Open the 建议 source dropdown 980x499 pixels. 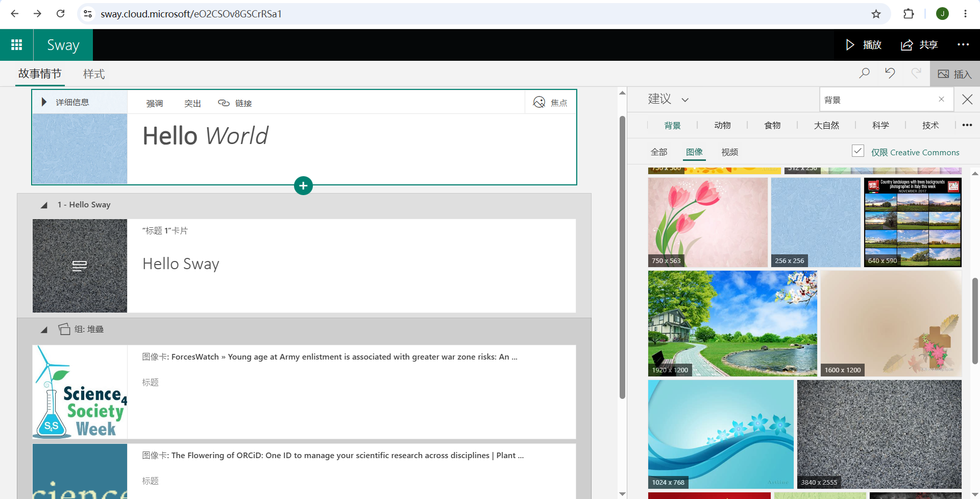coord(668,99)
